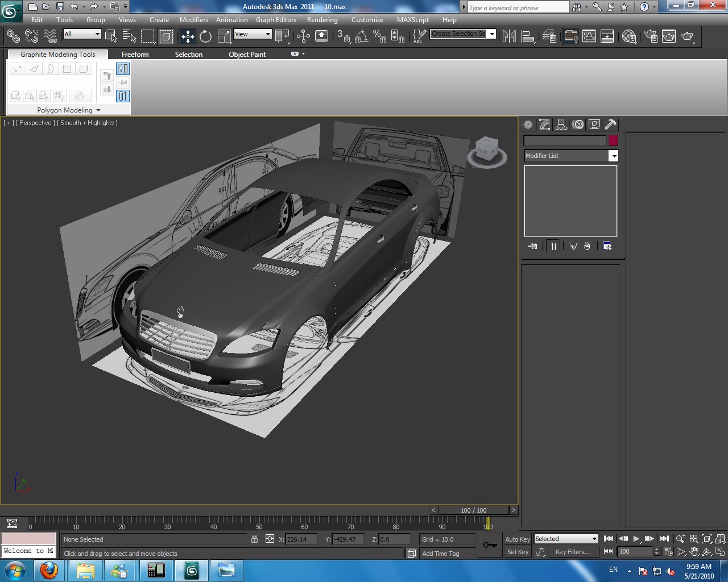
Task: Click Maximize Viewport Toggle
Action: point(721,551)
